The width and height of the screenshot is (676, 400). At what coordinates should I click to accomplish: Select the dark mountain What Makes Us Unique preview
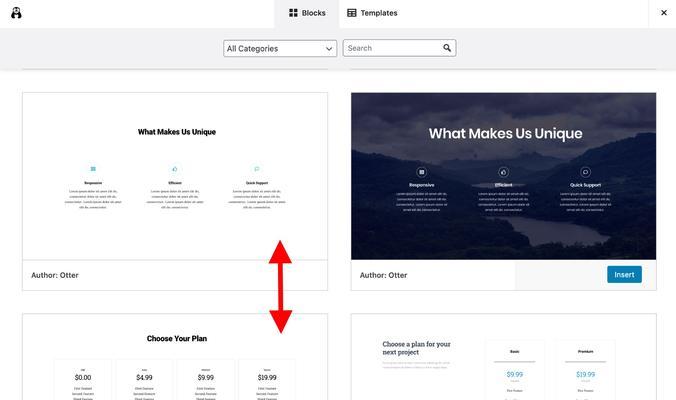(504, 176)
